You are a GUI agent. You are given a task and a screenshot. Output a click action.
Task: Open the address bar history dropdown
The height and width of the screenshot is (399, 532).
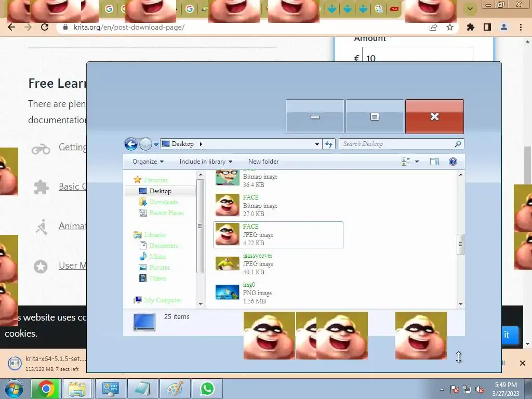tap(317, 144)
